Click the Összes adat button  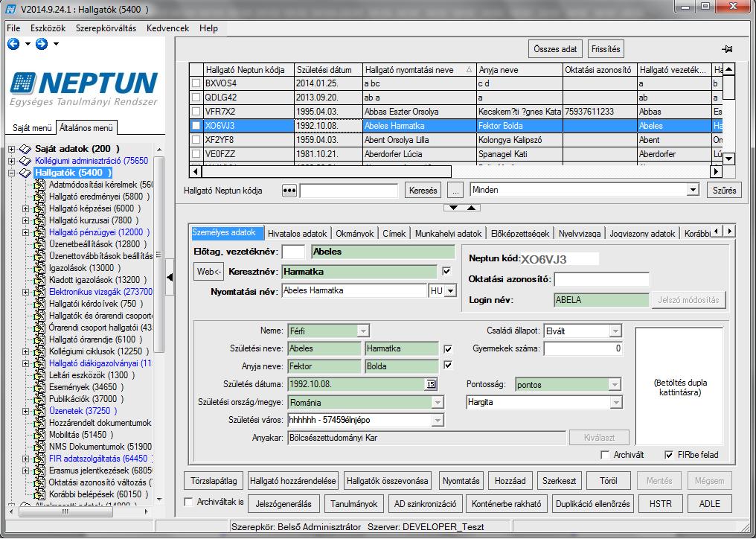(555, 49)
